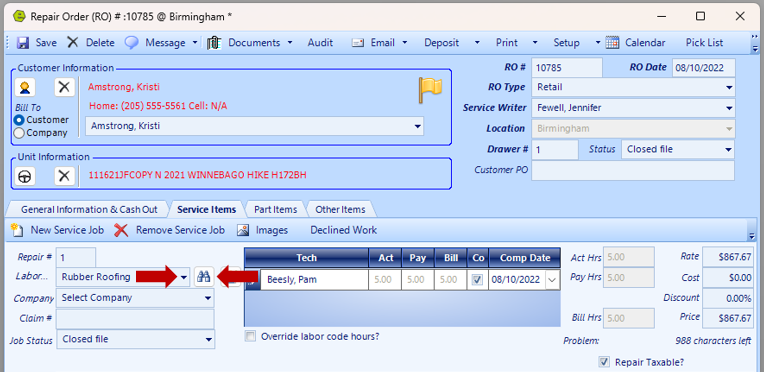Click into the Repair # field

(76, 257)
